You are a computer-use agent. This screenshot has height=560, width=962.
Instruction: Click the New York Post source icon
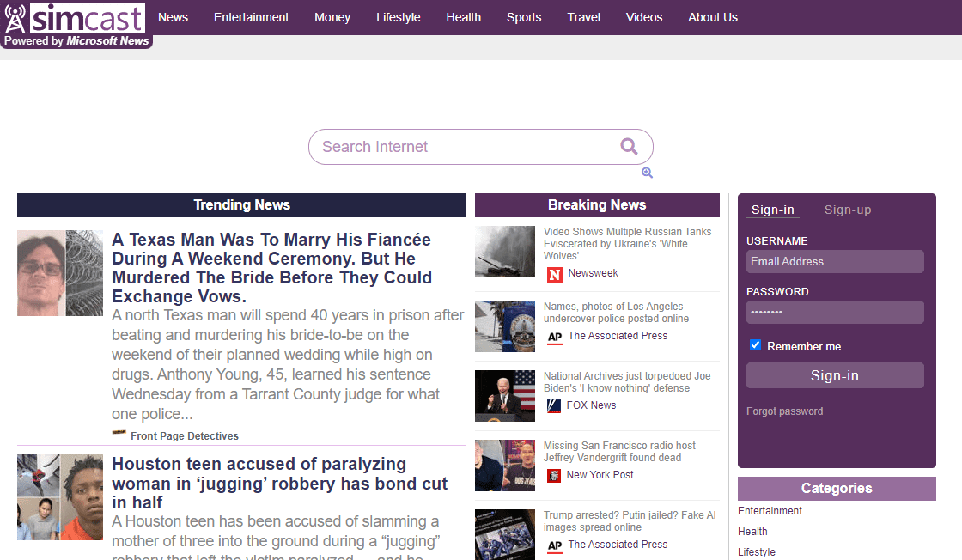554,475
